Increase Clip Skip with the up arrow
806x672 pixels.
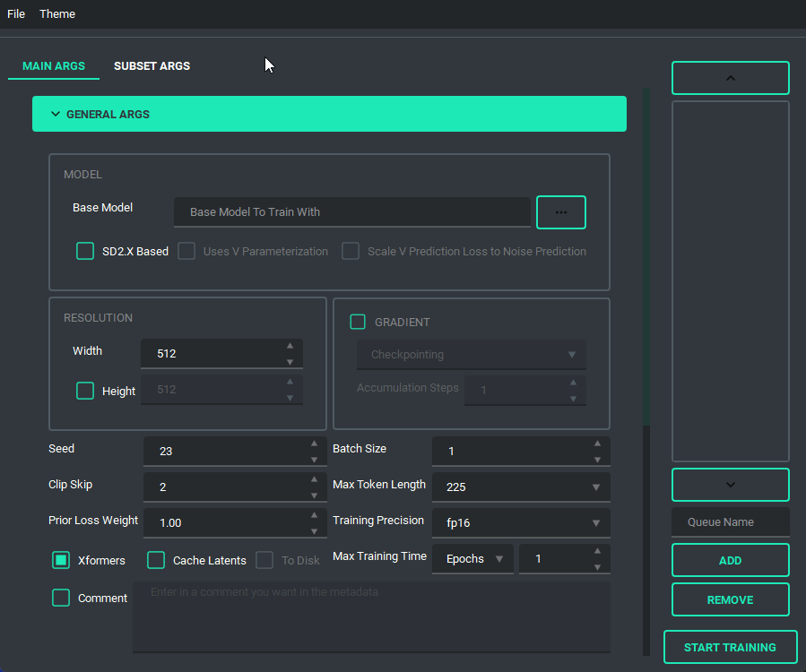coord(314,479)
